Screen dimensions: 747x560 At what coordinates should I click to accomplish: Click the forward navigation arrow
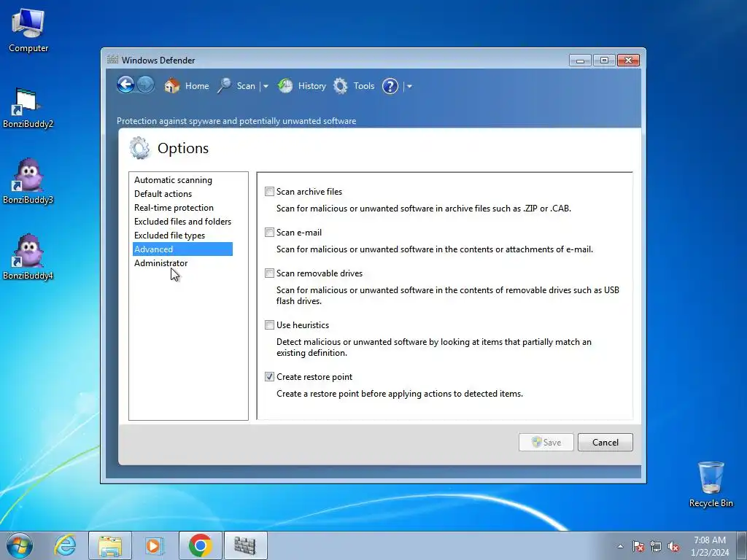click(146, 85)
